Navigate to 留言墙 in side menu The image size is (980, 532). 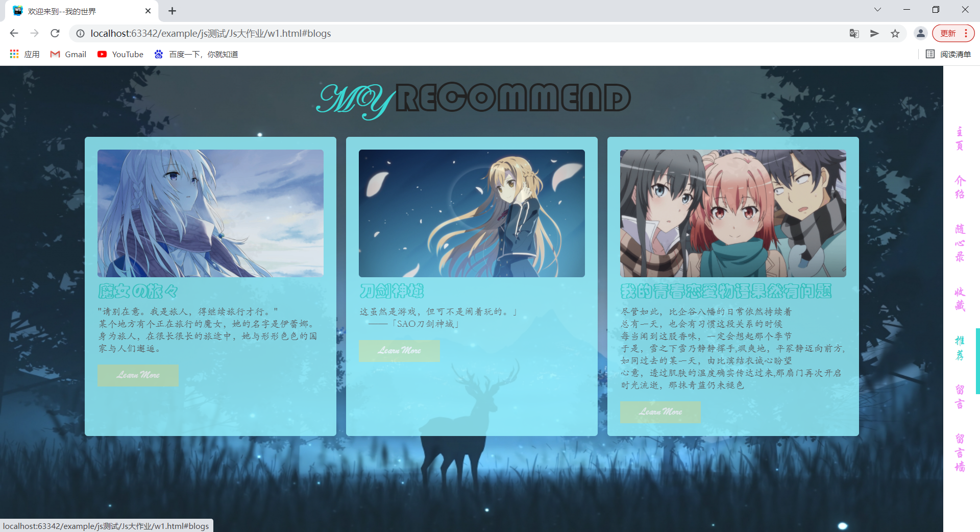[x=960, y=453]
